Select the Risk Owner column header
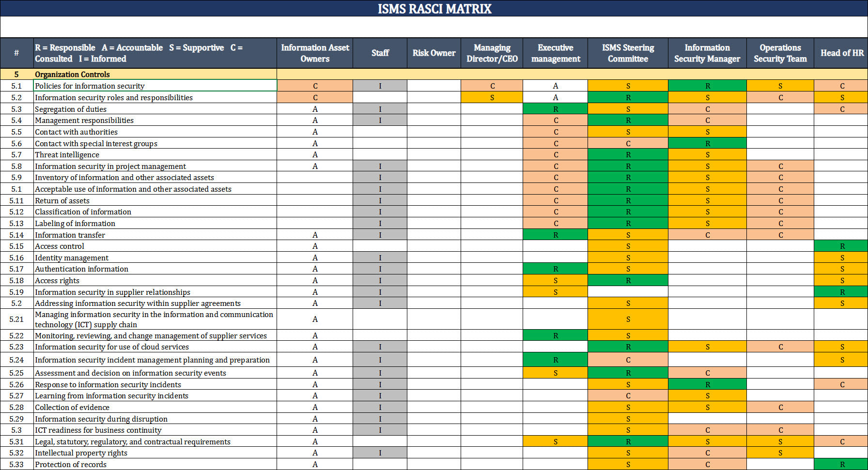 pyautogui.click(x=434, y=53)
